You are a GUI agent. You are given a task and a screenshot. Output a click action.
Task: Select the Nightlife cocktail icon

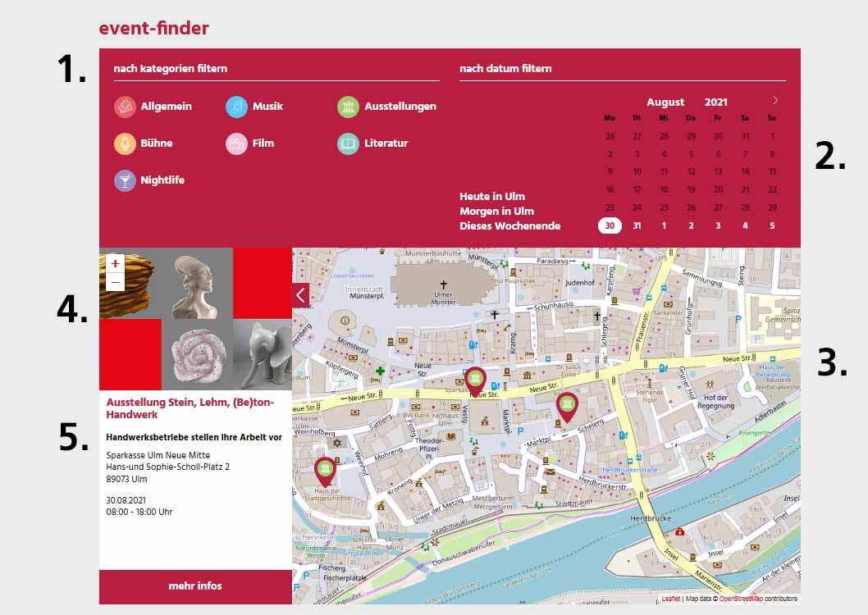click(x=125, y=180)
